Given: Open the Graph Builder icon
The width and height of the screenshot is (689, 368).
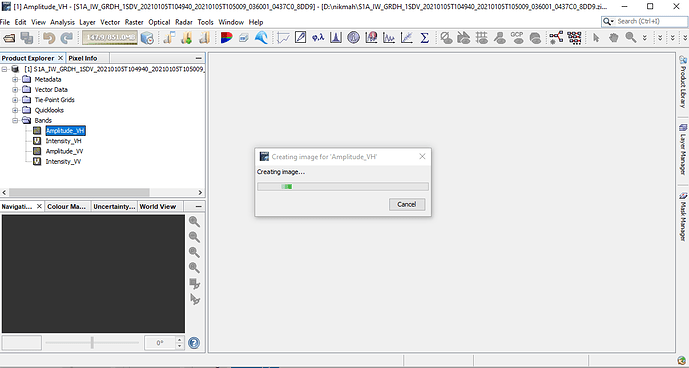Looking at the screenshot, I should [556, 38].
